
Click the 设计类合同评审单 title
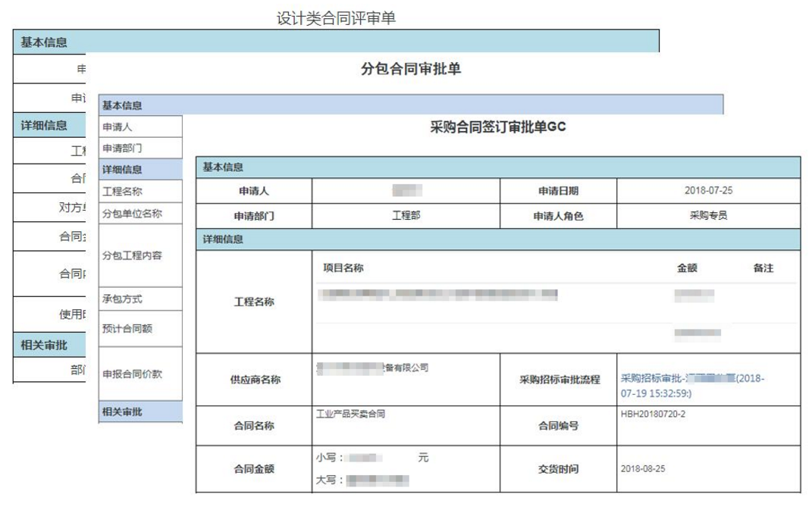pyautogui.click(x=336, y=19)
